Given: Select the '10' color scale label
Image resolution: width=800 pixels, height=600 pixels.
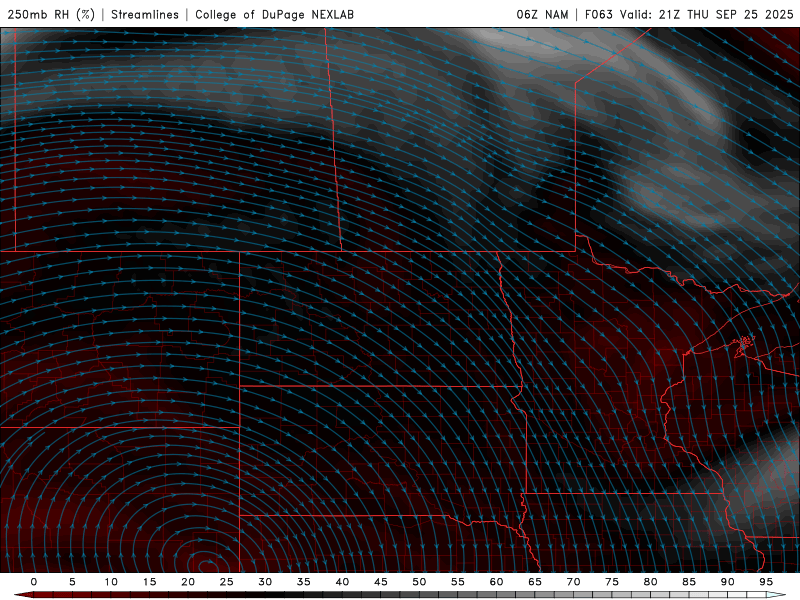Looking at the screenshot, I should tap(111, 582).
